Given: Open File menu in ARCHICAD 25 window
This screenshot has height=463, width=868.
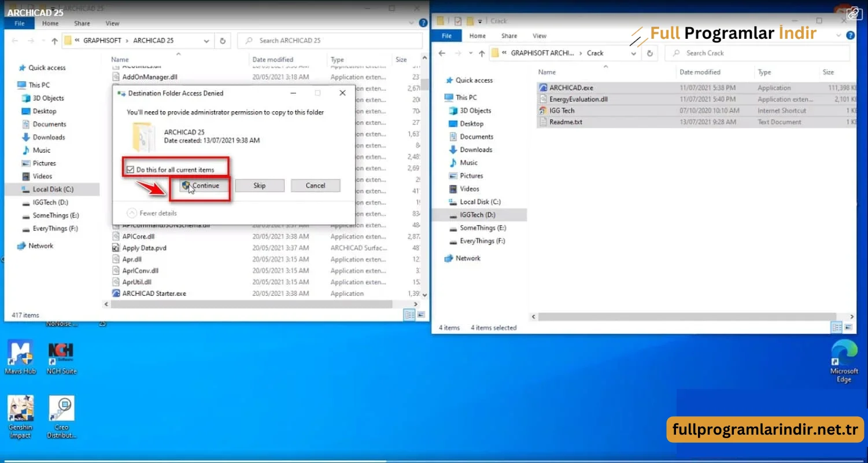Looking at the screenshot, I should coord(19,24).
